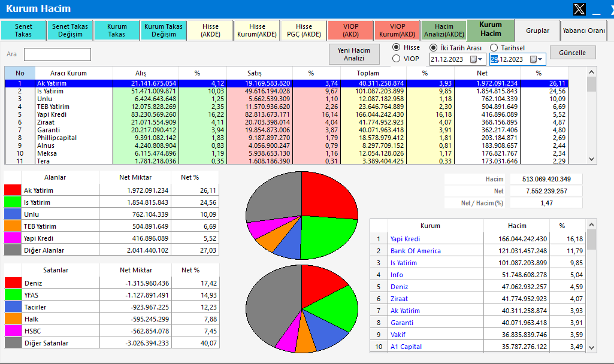Screen dimensions: 614x364
Task: Open the Senet Takas Değişim tab
Action: pos(70,31)
